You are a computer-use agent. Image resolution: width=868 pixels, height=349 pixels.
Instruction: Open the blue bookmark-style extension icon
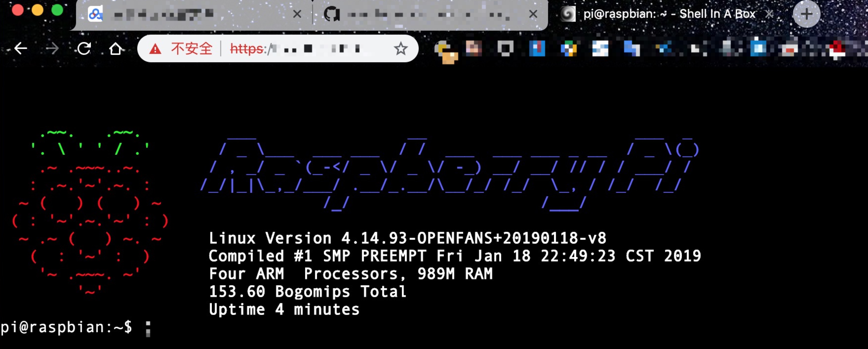pyautogui.click(x=537, y=48)
